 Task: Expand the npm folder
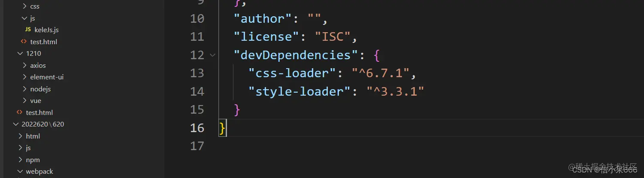(x=20, y=160)
